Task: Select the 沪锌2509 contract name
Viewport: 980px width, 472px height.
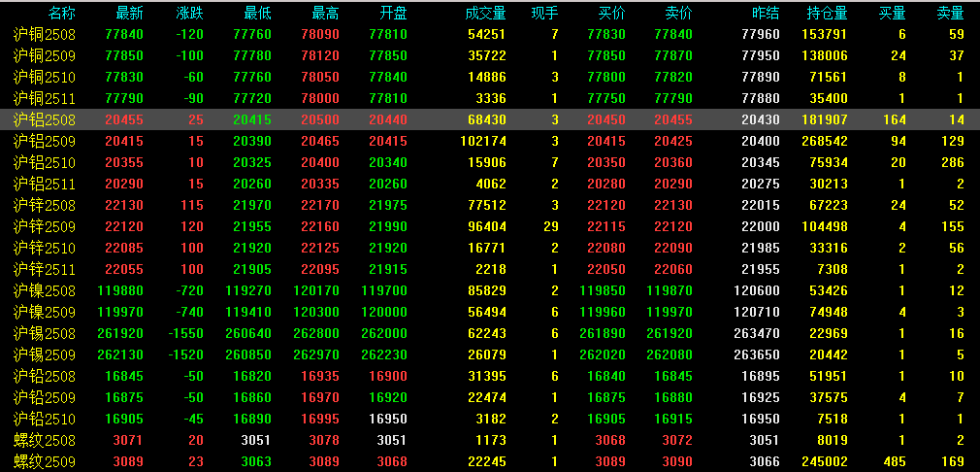Action: coord(45,226)
